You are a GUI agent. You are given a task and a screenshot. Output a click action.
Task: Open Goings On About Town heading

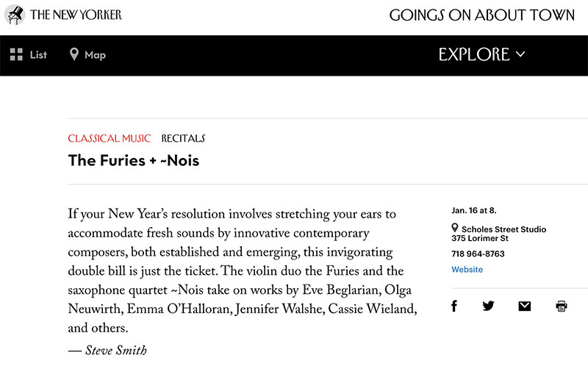(x=482, y=15)
